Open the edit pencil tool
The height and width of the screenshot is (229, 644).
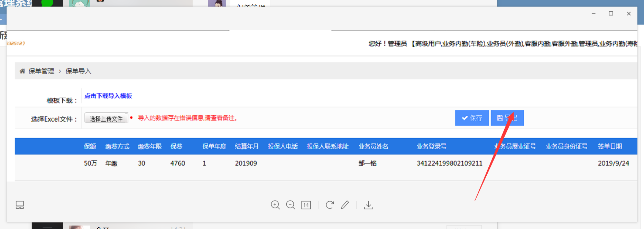click(x=345, y=205)
